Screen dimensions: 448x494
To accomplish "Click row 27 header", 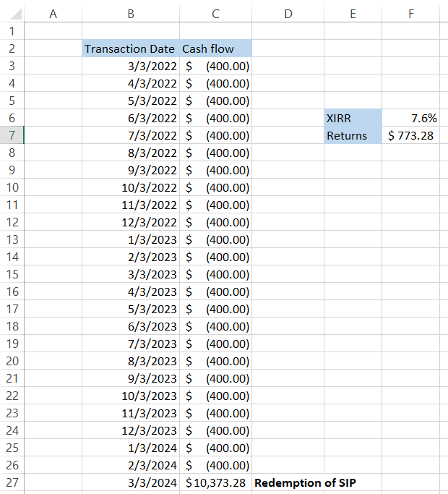I will click(12, 482).
